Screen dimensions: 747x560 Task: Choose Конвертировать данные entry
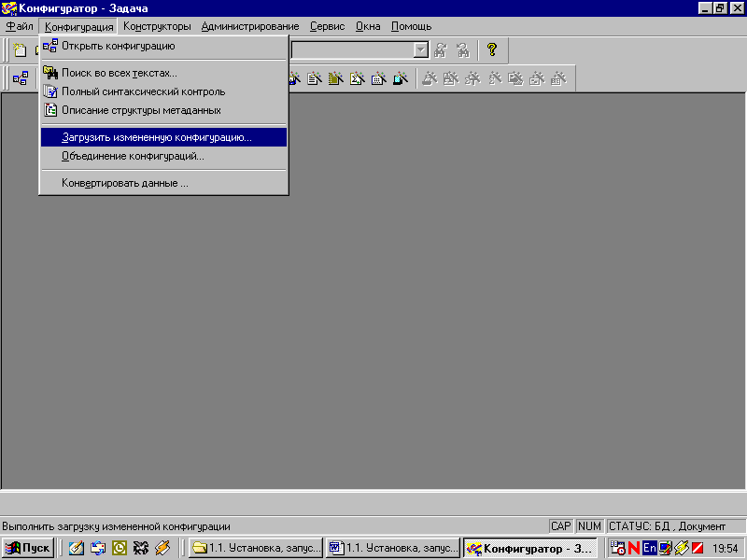click(164, 183)
